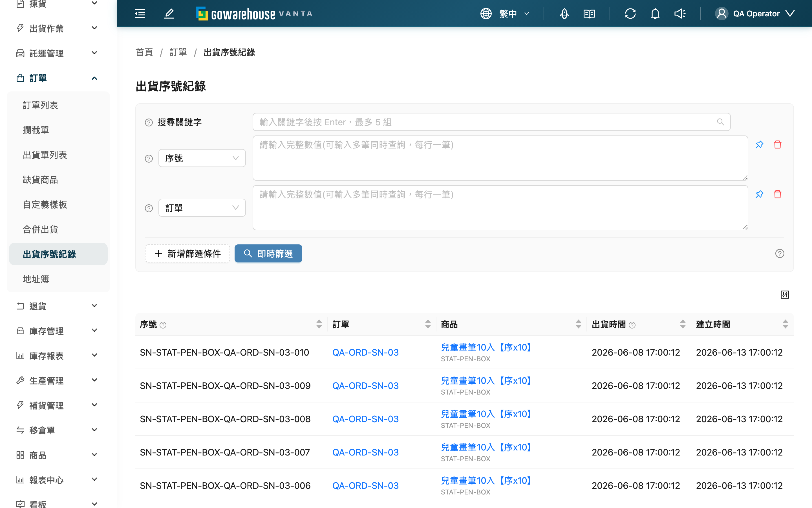Screen dimensions: 812x508
Task: Open 合併出貨 in sidebar
Action: pyautogui.click(x=58, y=229)
